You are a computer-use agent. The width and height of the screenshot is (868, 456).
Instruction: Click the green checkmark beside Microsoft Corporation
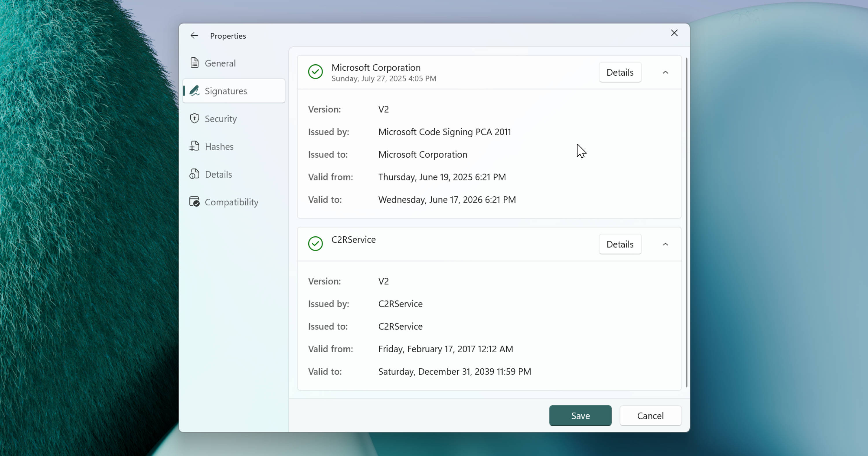[315, 72]
